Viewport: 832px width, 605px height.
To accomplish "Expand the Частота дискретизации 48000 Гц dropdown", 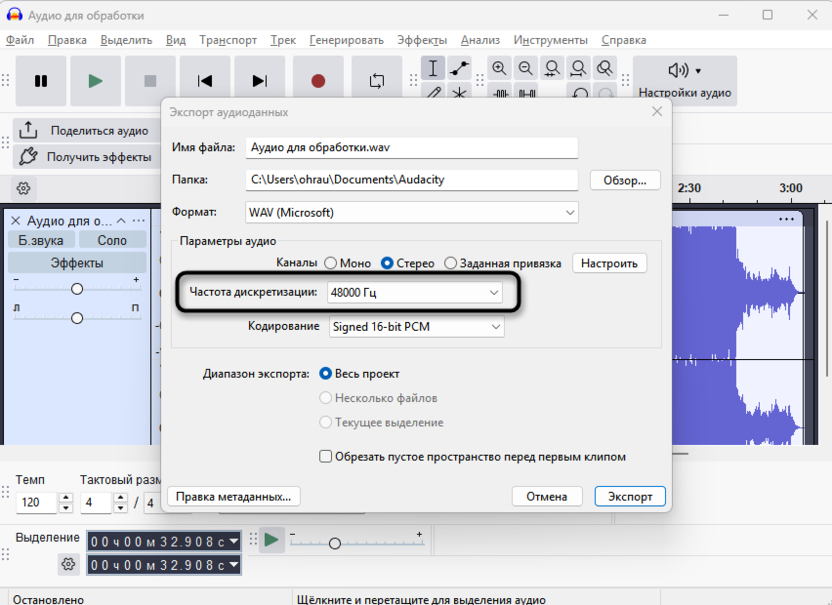I will click(414, 292).
